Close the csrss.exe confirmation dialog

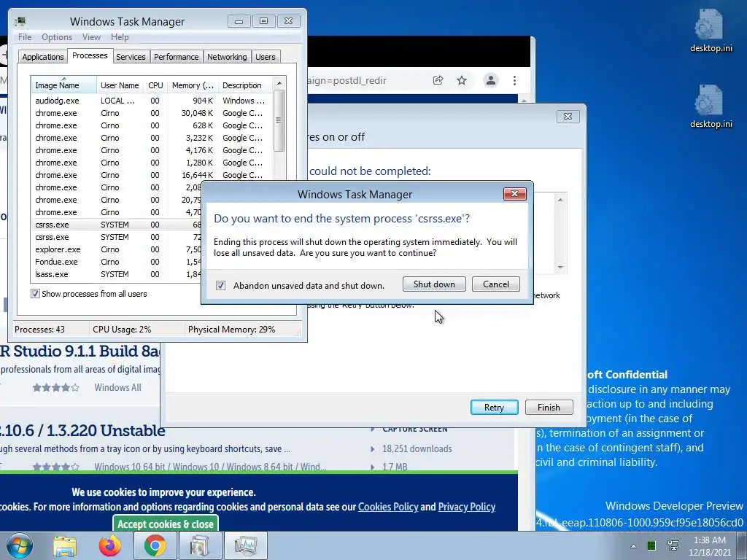pos(514,194)
